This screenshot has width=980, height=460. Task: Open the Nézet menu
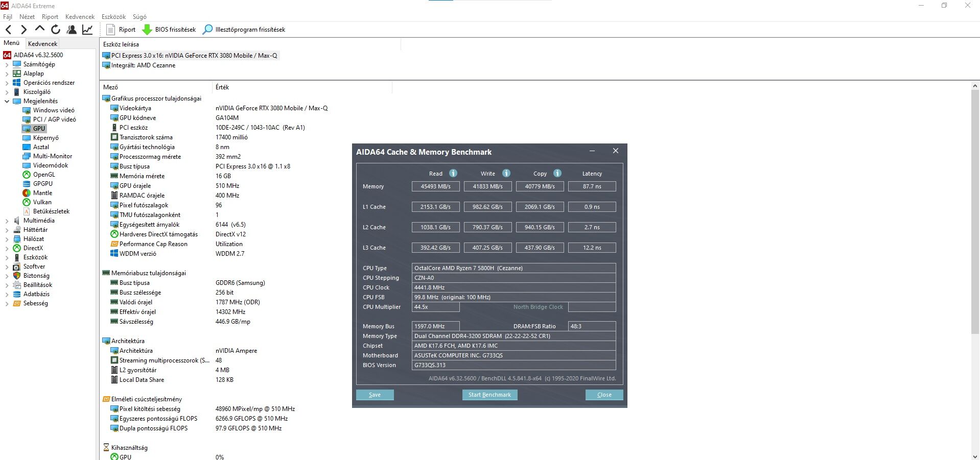(27, 17)
